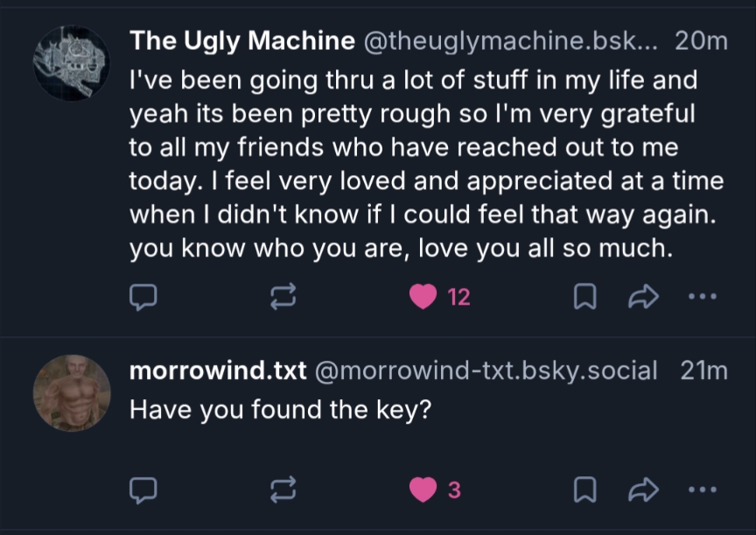The height and width of the screenshot is (535, 756).
Task: Open The Ugly Machine's avatar
Action: [71, 62]
